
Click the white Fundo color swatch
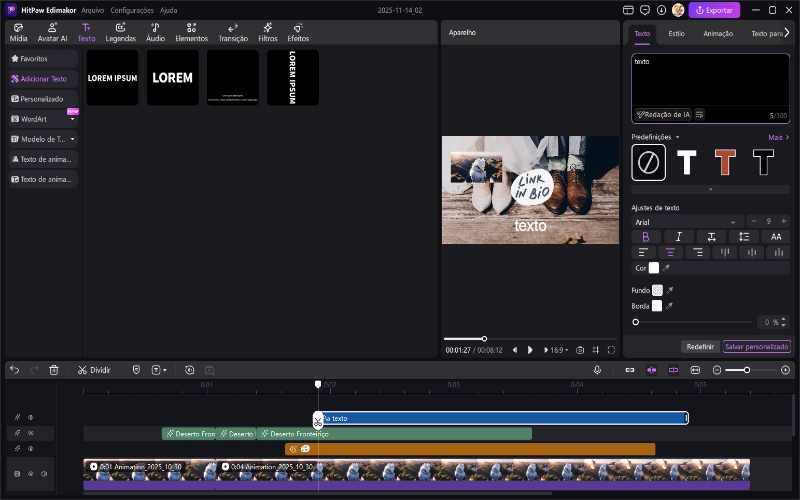point(657,290)
